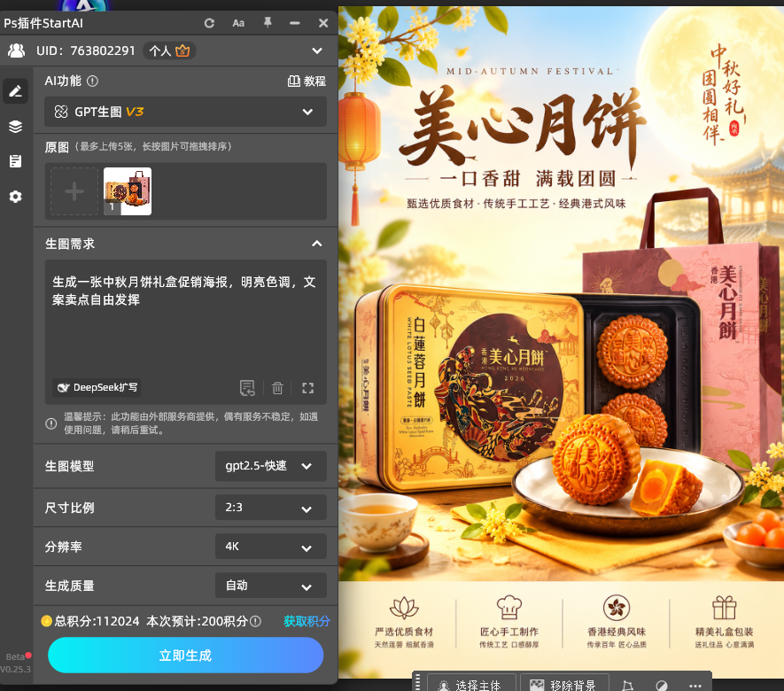Open the layers stack sidebar icon
This screenshot has height=691, width=784.
15,127
